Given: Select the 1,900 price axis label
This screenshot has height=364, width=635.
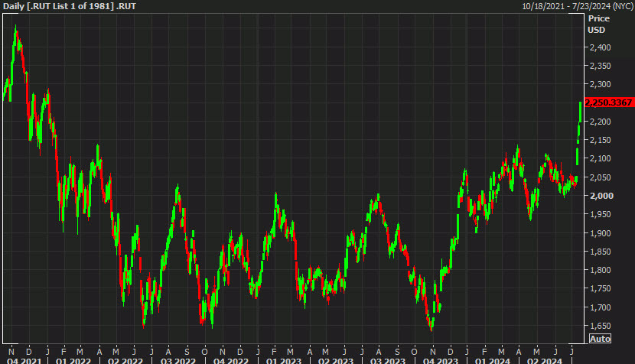Looking at the screenshot, I should pyautogui.click(x=600, y=233).
